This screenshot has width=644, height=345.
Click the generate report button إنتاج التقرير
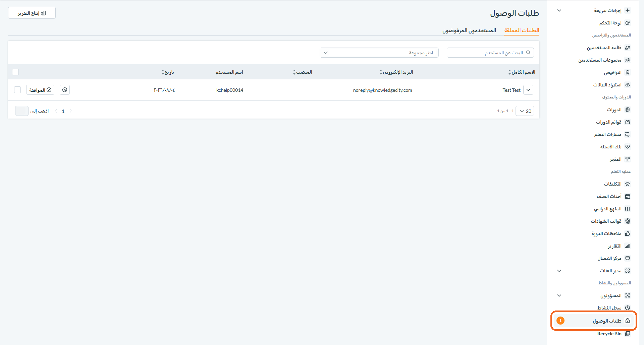[32, 13]
